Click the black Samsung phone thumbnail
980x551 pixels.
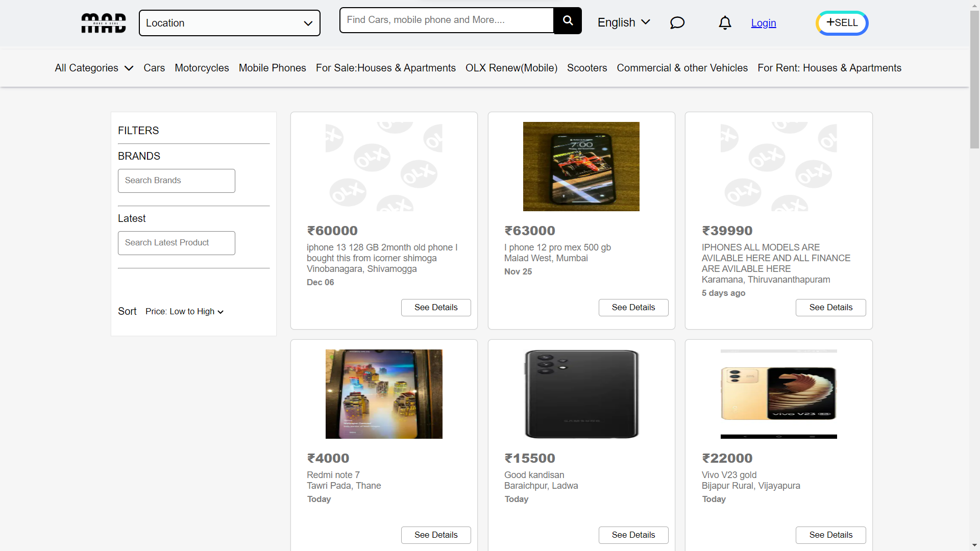click(x=581, y=394)
